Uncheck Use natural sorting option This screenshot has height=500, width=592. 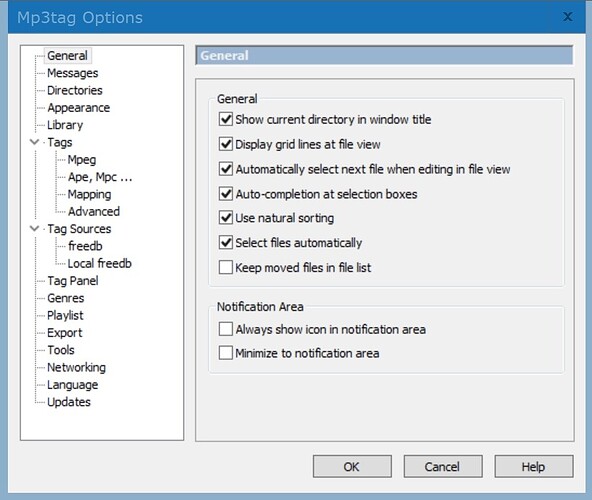pyautogui.click(x=226, y=218)
